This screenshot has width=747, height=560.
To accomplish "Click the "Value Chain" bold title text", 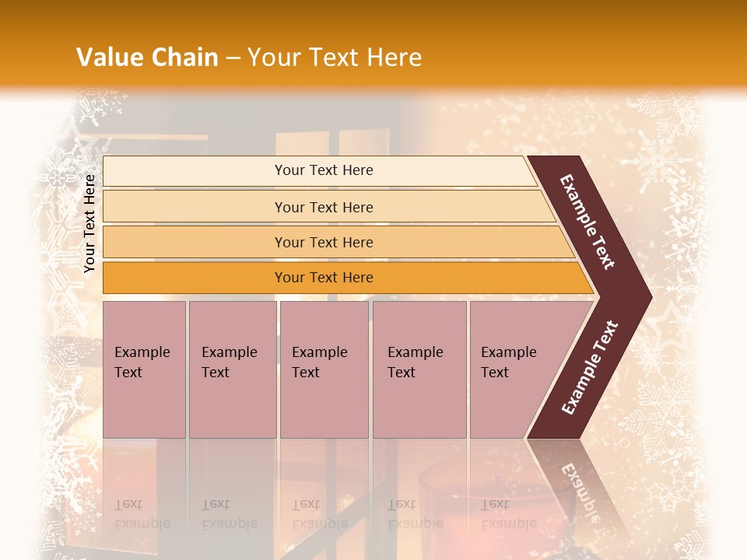I will [147, 57].
